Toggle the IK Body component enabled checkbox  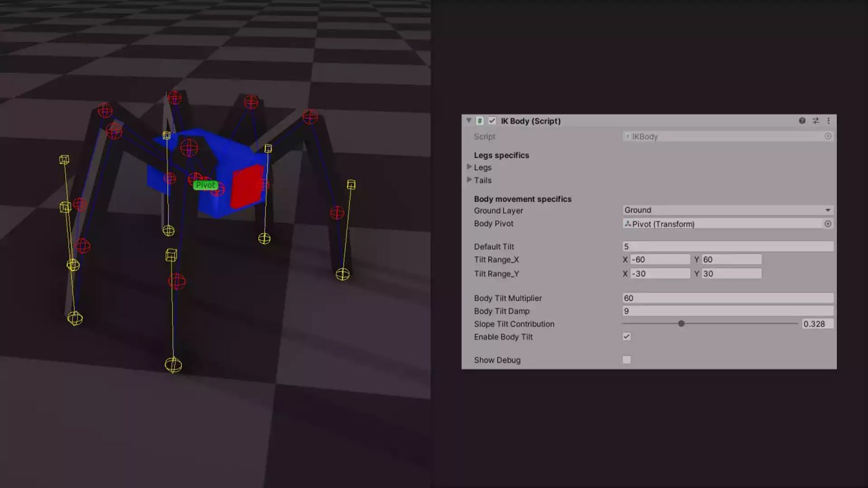pyautogui.click(x=492, y=121)
